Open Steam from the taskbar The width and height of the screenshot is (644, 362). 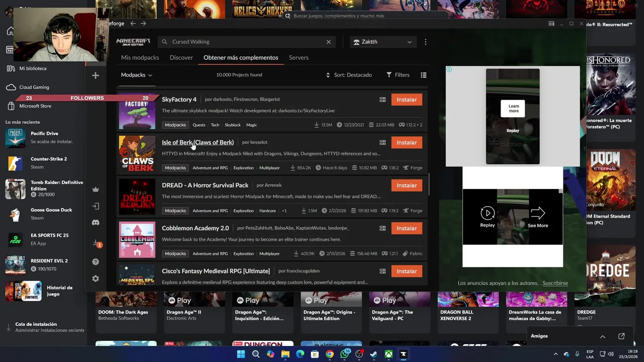click(374, 354)
